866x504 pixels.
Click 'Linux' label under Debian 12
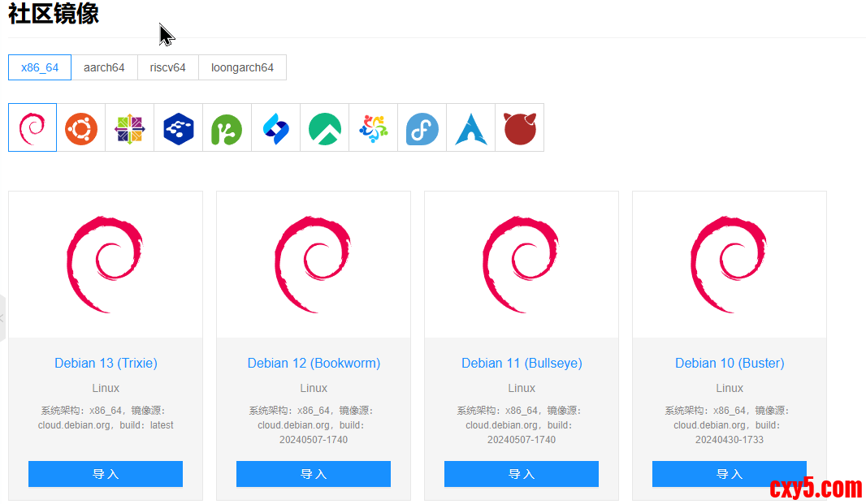pyautogui.click(x=314, y=388)
